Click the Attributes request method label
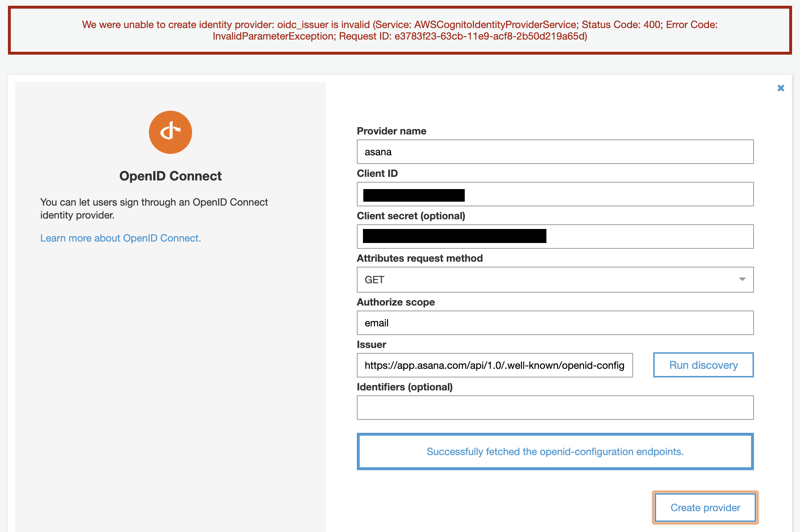Viewport: 800px width, 532px height. 419,258
